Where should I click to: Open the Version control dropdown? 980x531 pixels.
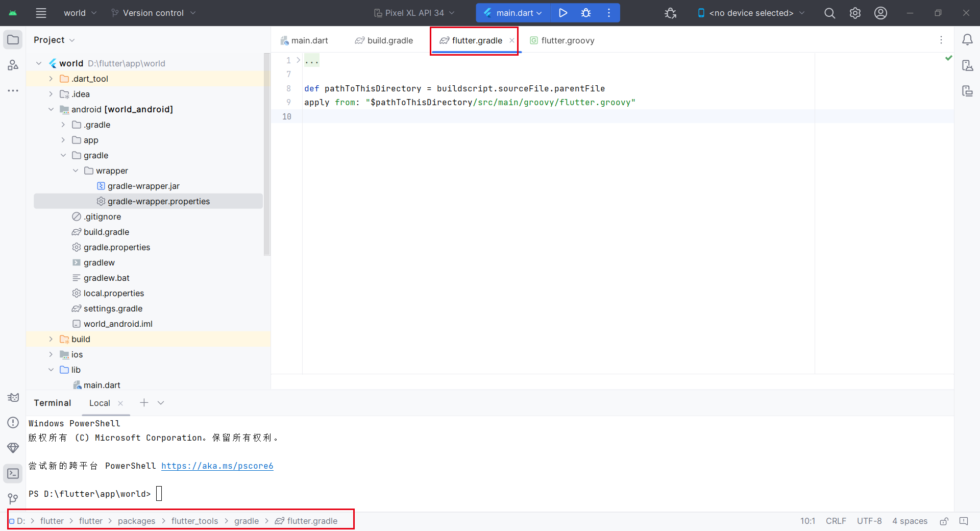tap(154, 13)
